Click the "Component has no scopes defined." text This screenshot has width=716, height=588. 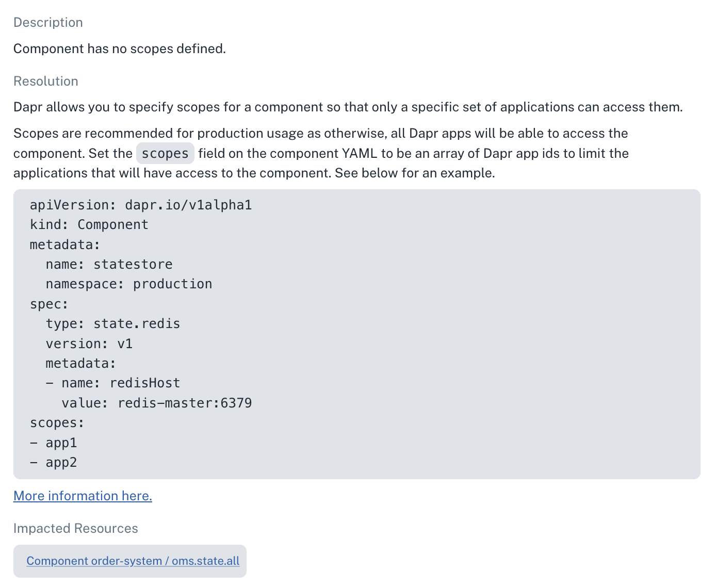coord(120,48)
